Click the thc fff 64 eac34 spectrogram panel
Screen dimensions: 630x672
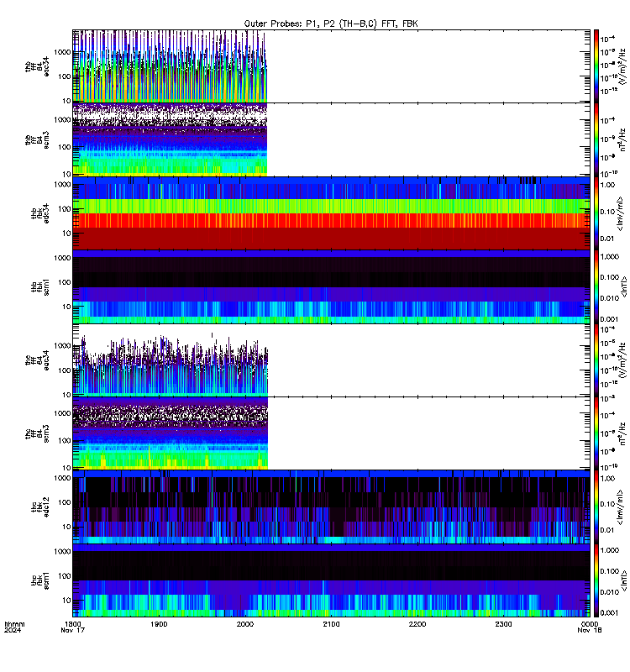[x=331, y=360]
